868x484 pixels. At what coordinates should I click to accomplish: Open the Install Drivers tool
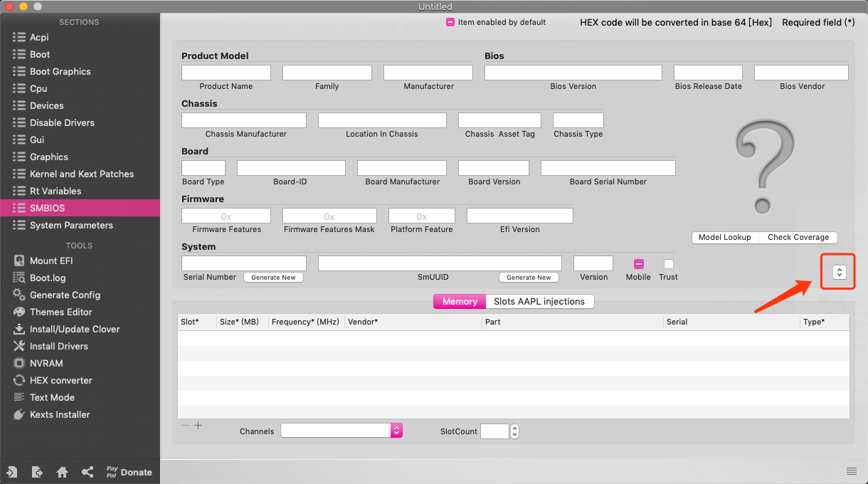point(59,346)
